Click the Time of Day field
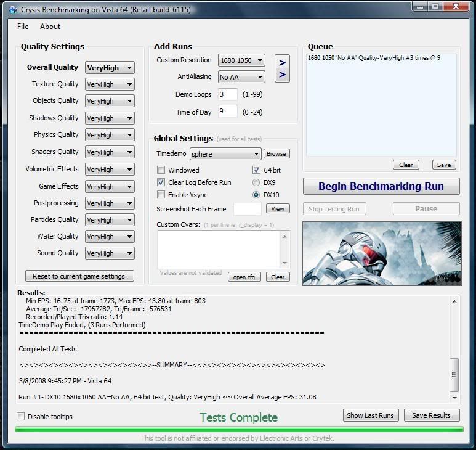Viewport: 476px width, 450px height. click(228, 111)
